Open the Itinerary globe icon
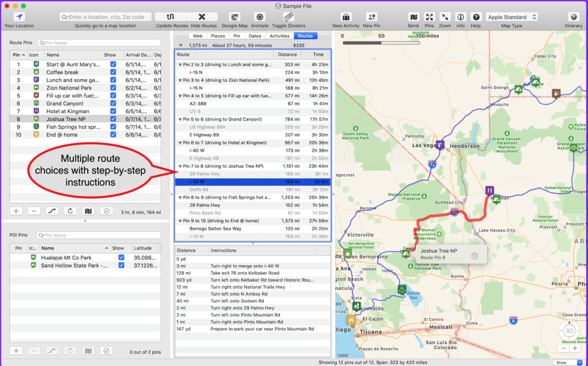 tap(573, 17)
